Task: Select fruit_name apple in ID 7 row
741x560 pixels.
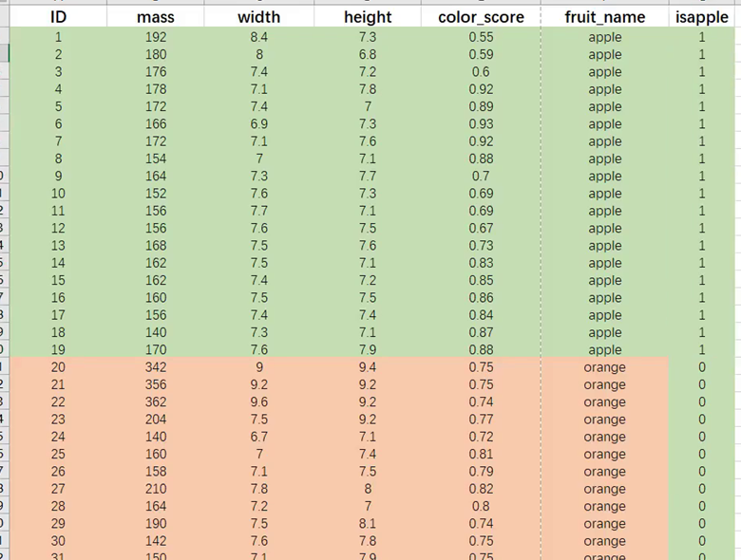Action: tap(605, 141)
